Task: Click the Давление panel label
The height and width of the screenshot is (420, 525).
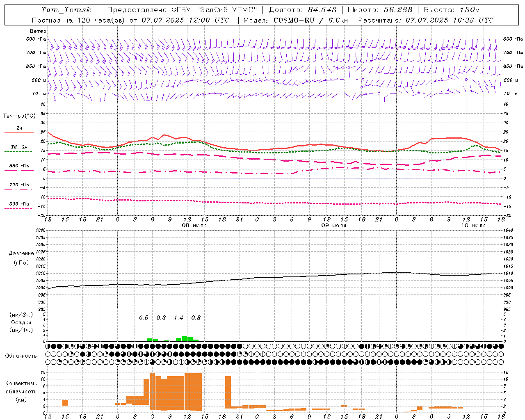Action: click(21, 253)
